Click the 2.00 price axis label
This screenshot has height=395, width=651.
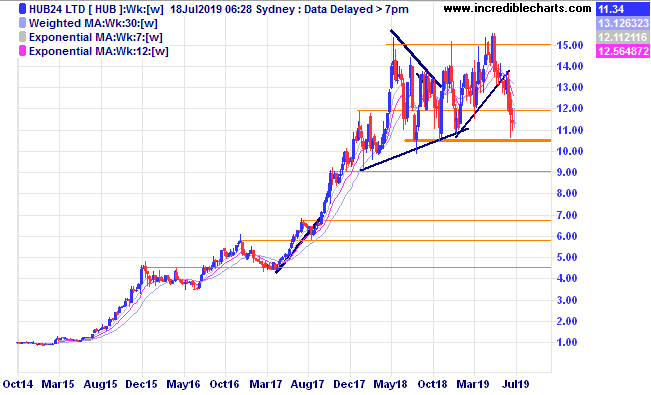coord(566,321)
